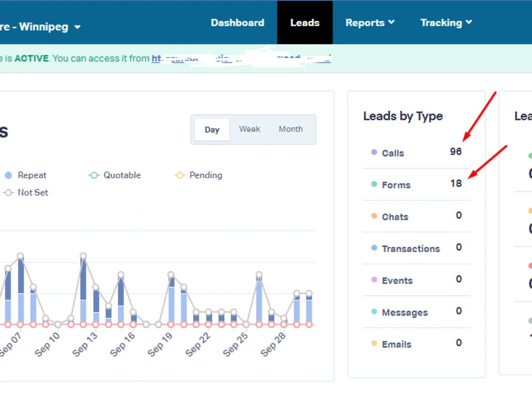
Task: Switch chart view to Week
Action: pos(250,129)
